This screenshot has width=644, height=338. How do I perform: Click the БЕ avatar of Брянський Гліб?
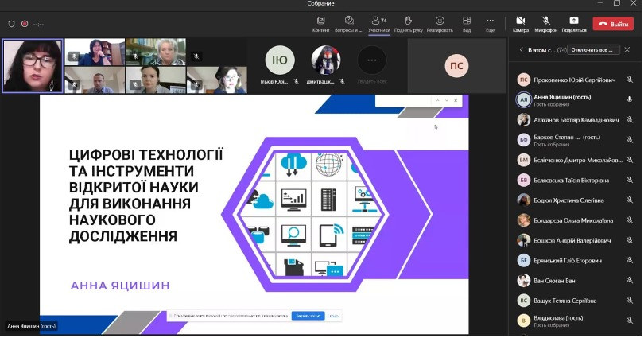tap(524, 261)
